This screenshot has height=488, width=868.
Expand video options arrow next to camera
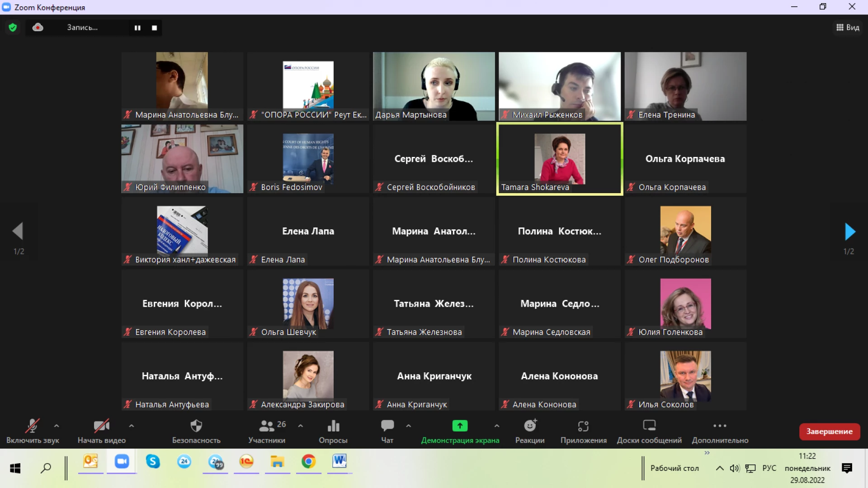(131, 426)
